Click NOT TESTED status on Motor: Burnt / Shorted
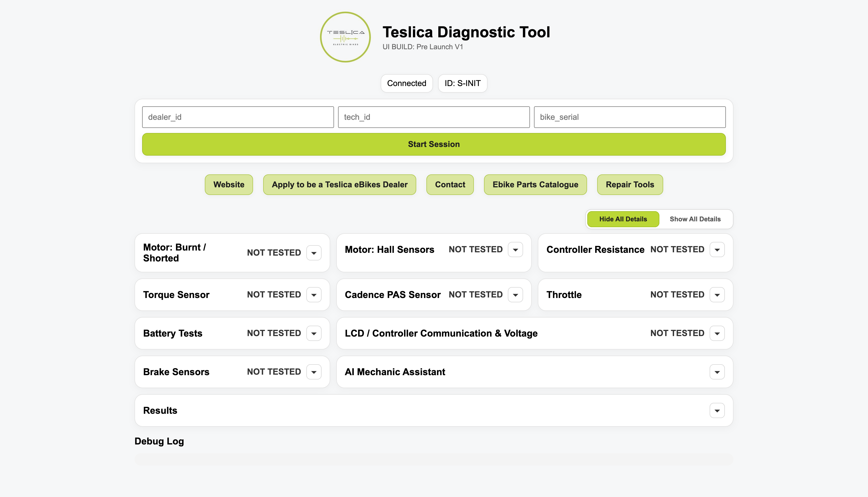The image size is (868, 497). tap(274, 253)
